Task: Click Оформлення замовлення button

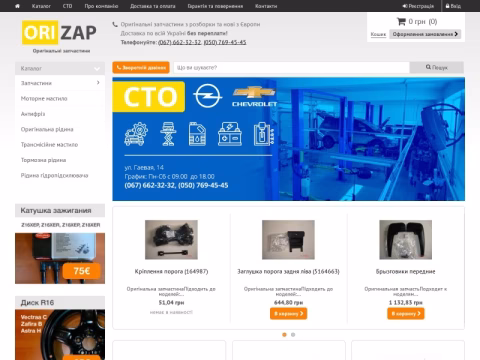Action: coord(425,34)
